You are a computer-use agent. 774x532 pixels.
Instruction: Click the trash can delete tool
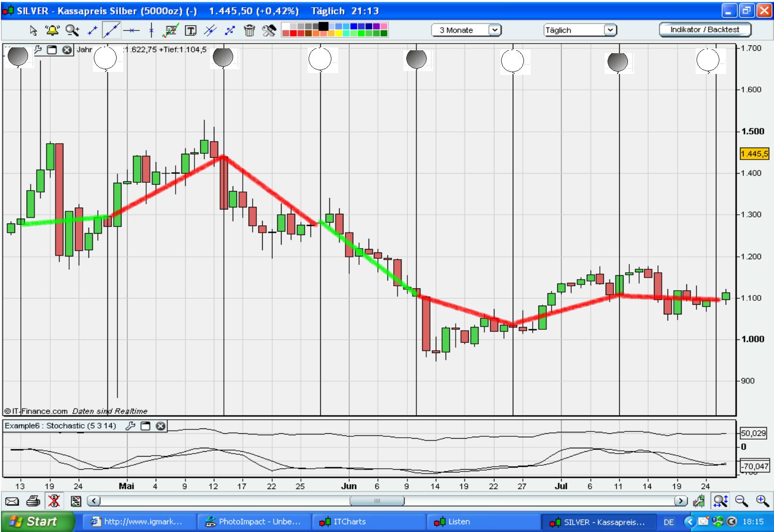tap(249, 30)
